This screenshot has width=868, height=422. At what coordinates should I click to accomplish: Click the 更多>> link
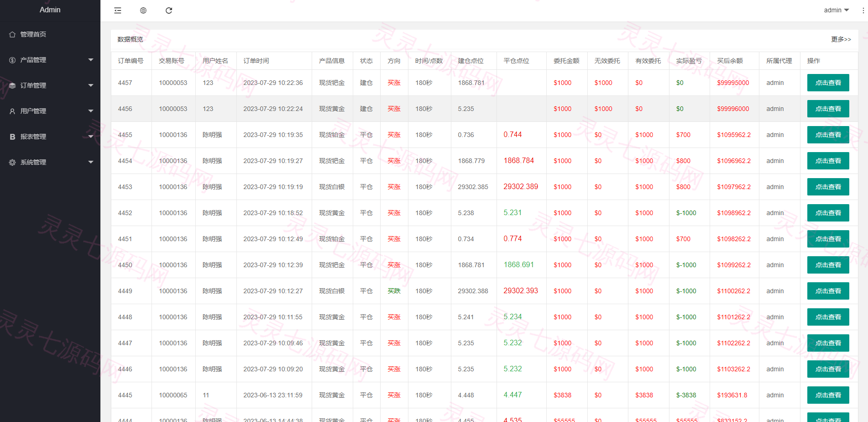click(x=841, y=39)
